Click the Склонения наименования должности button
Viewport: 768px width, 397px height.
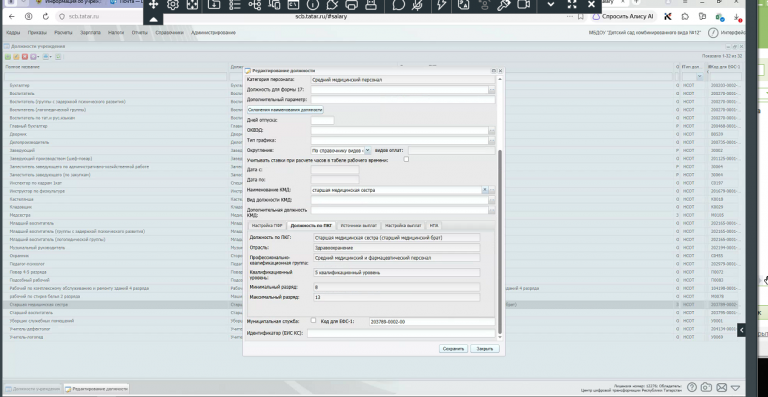point(285,110)
